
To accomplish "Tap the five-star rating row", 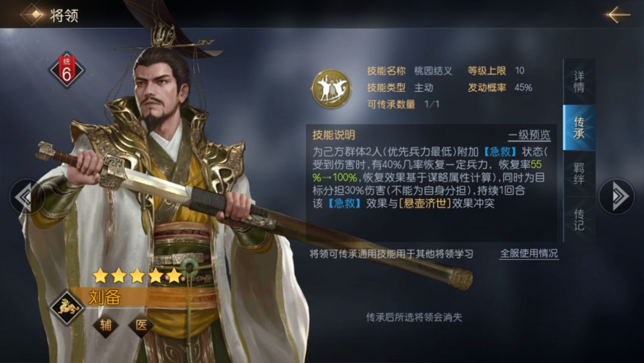I will coord(137,275).
